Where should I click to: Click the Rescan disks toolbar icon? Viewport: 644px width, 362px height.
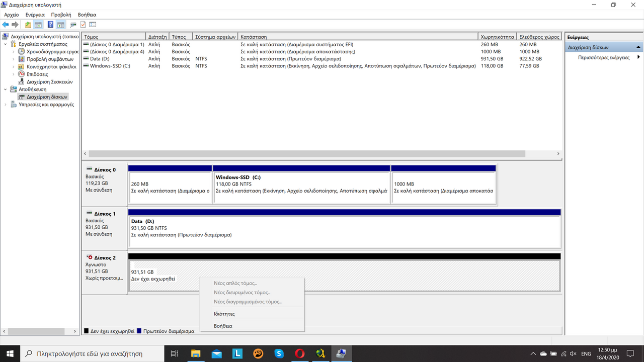pos(73,25)
